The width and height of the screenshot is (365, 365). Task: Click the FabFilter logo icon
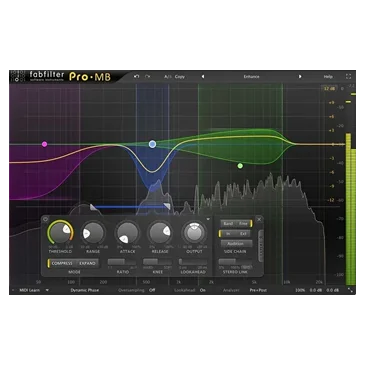[17, 76]
